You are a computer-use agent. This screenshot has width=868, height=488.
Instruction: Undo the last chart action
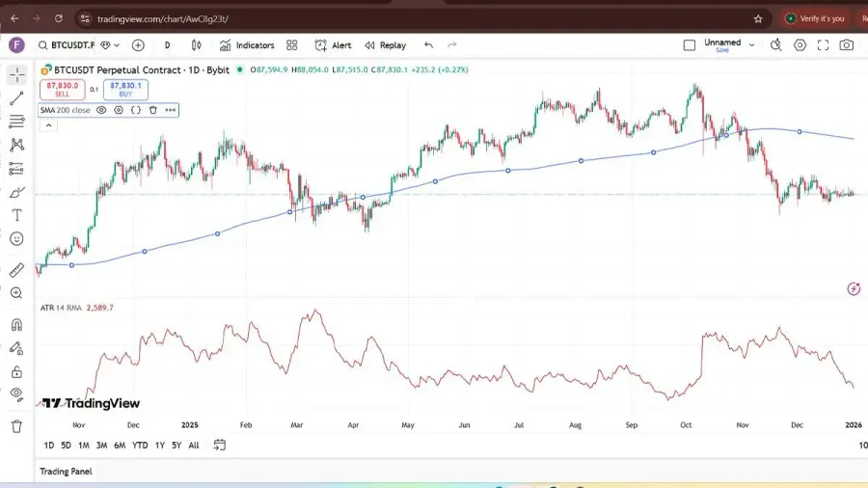(429, 45)
